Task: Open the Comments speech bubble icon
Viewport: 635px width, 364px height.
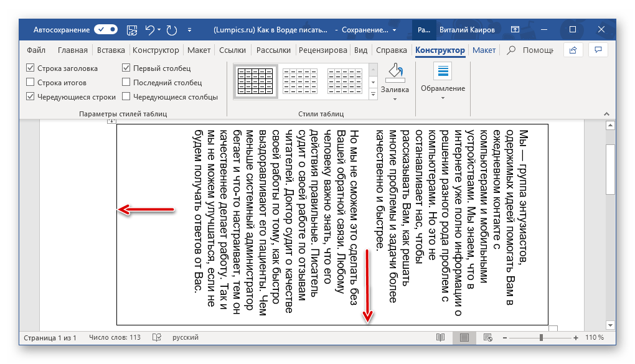Action: coord(598,50)
